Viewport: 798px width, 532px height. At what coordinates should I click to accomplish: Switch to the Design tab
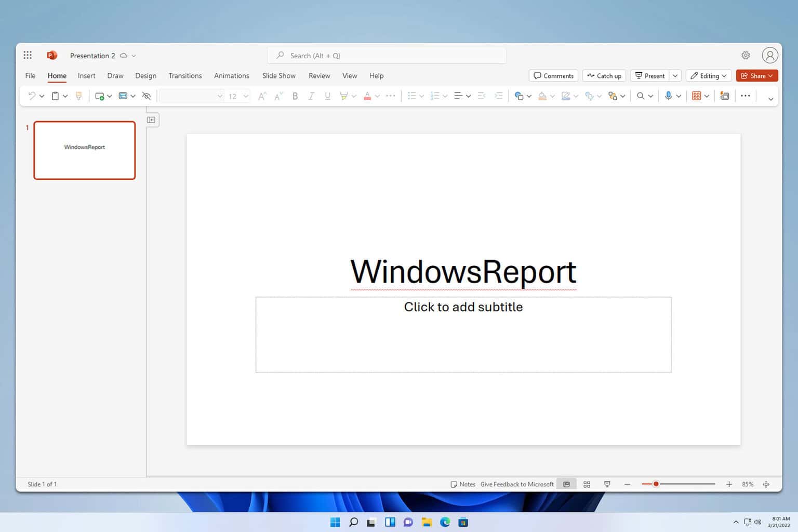click(146, 76)
